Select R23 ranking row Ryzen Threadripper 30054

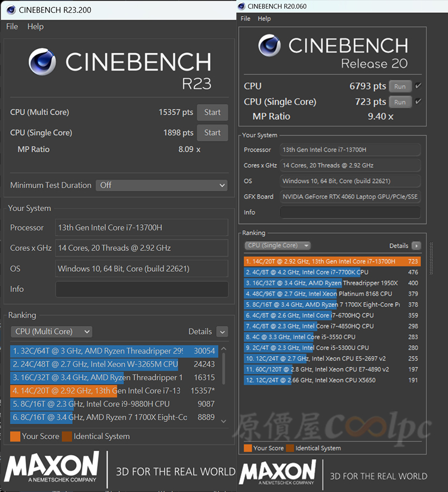114,351
